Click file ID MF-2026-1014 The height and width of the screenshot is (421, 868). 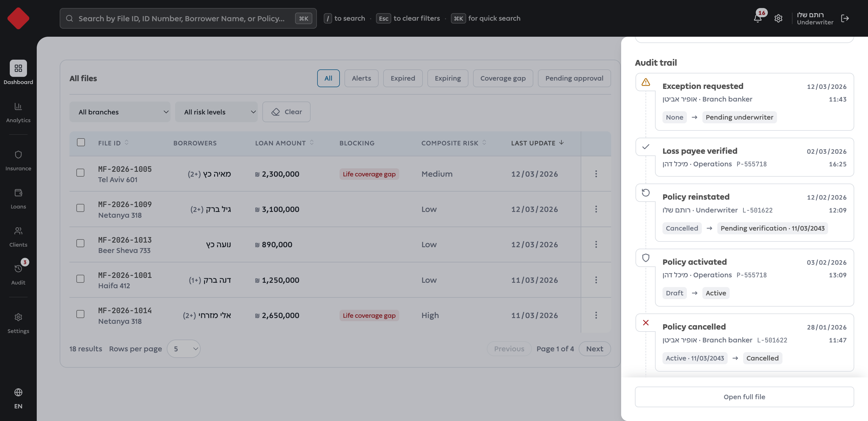125,310
